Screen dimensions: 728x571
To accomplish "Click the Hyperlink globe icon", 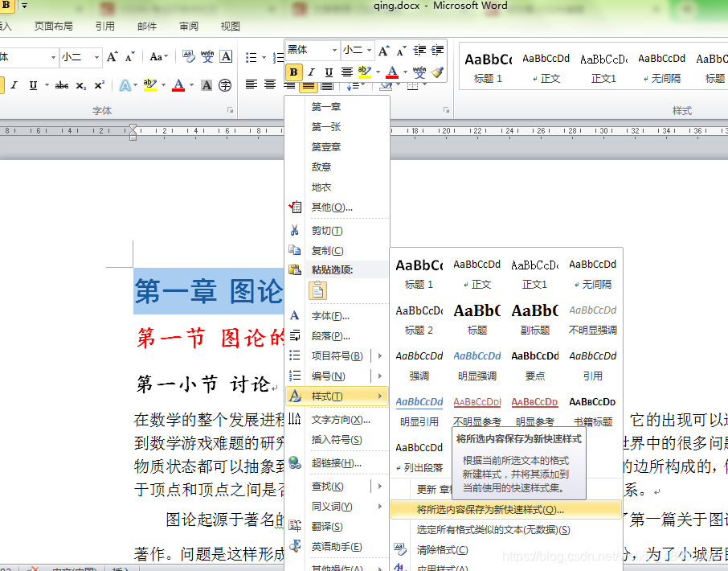I will coord(294,462).
